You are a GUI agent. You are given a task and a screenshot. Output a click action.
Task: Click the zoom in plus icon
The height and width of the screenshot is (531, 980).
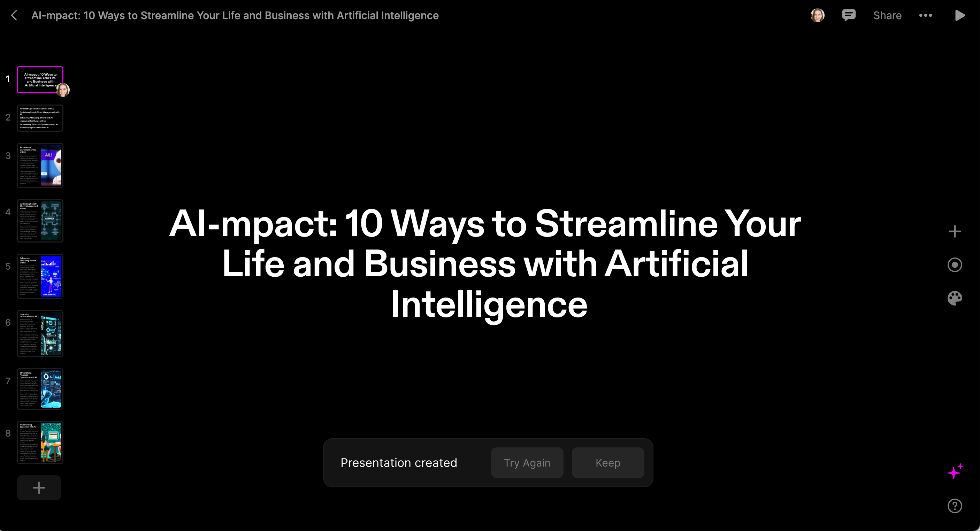coord(954,231)
